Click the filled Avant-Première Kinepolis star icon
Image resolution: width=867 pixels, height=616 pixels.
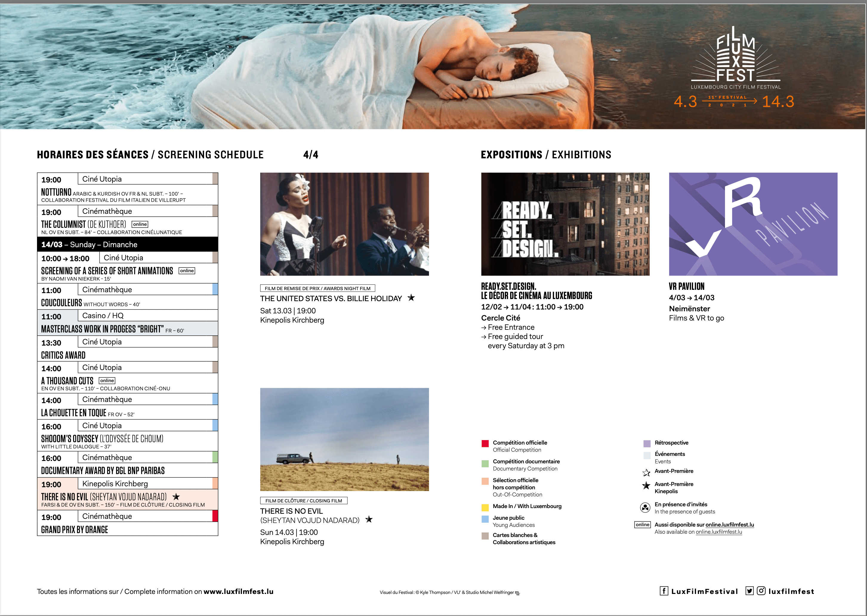click(646, 485)
